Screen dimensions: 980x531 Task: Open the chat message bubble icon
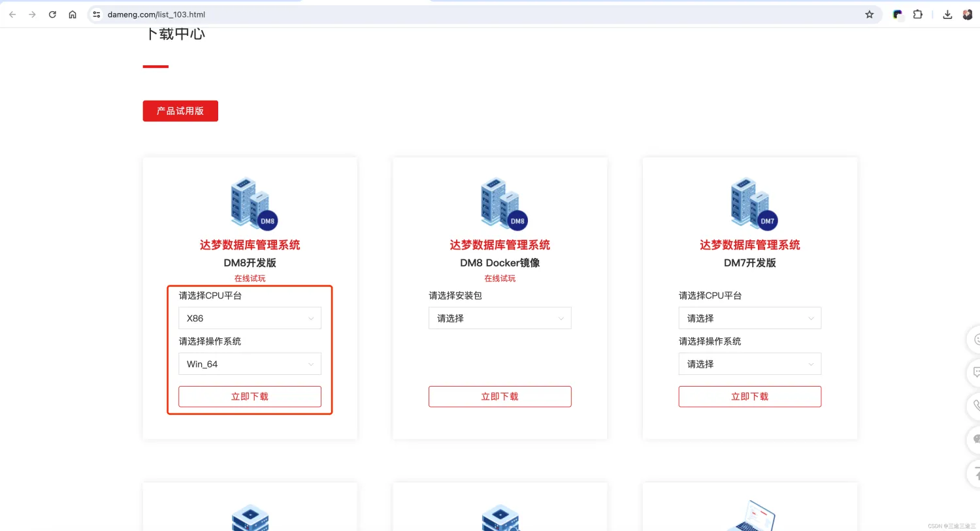coord(975,372)
